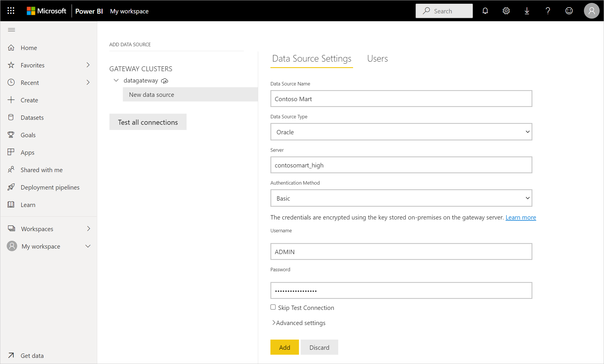Click the Datasets sidebar icon
Screen dimensions: 604x364
coord(12,117)
